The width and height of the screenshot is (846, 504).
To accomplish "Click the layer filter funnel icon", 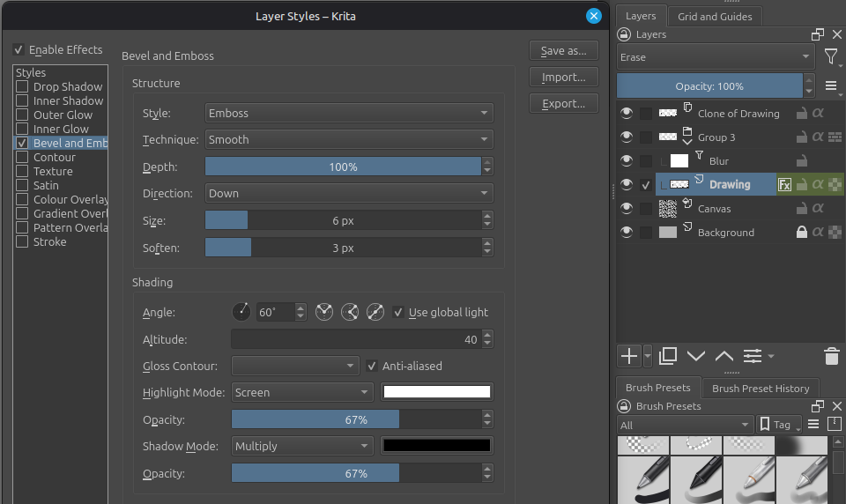I will click(831, 57).
